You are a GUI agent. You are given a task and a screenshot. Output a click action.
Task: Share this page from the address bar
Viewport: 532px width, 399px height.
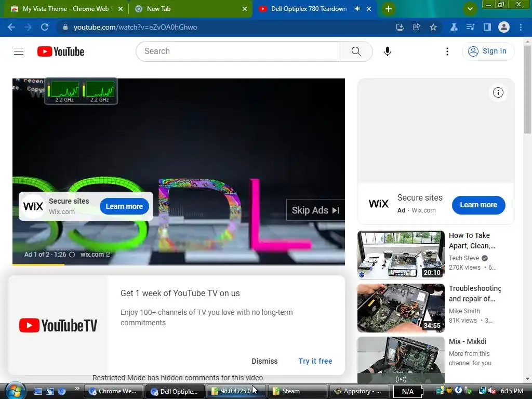tap(416, 27)
